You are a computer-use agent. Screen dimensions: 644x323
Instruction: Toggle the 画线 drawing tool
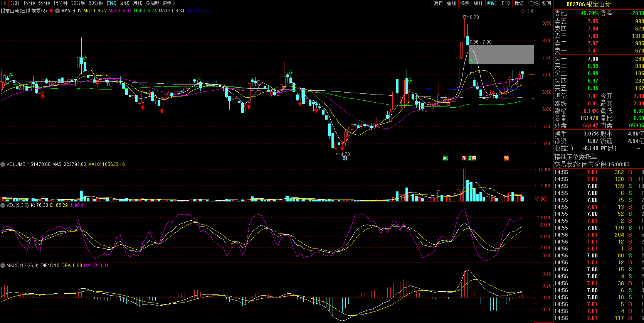click(492, 3)
